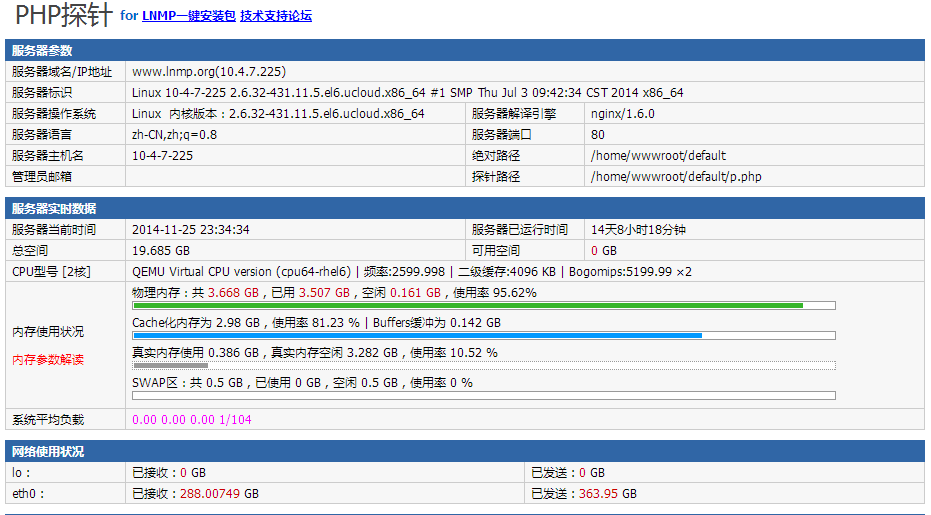Select the 网络使用状况 section header
The width and height of the screenshot is (931, 515).
pyautogui.click(x=465, y=451)
